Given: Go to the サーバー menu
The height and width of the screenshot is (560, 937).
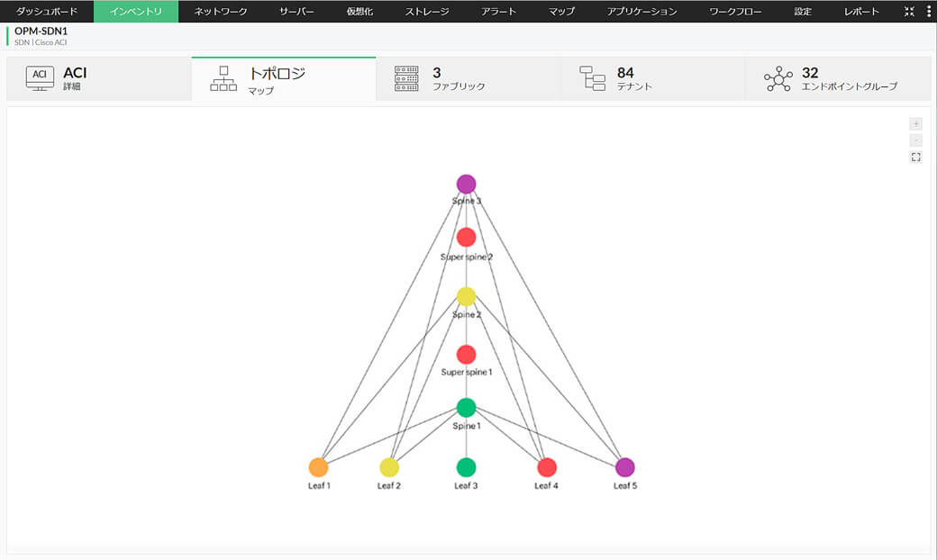Looking at the screenshot, I should pos(296,12).
